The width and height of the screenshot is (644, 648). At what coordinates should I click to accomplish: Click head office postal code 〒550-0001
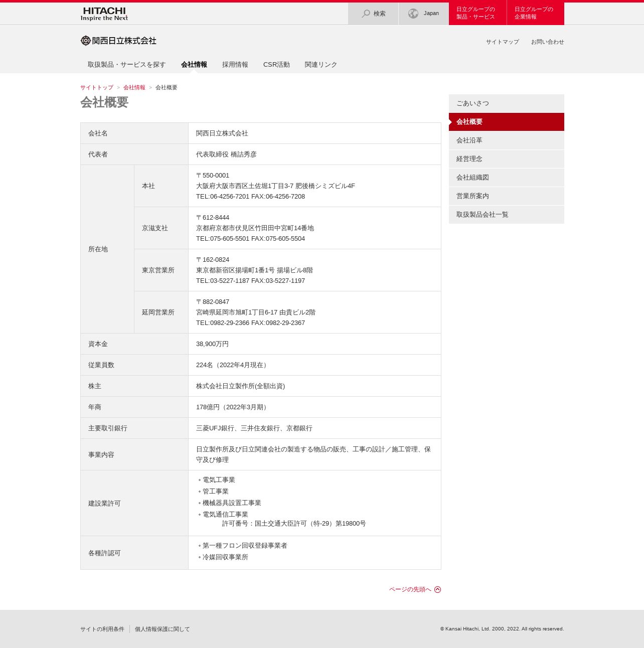[x=213, y=176]
